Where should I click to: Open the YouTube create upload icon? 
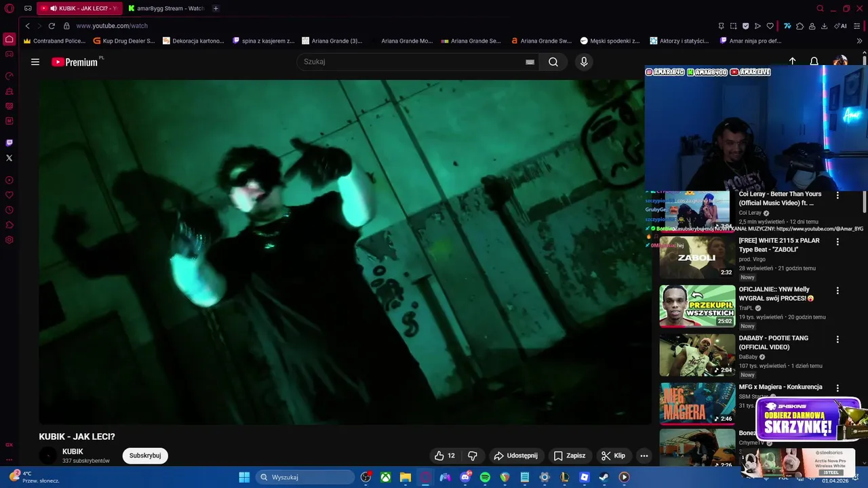point(792,61)
